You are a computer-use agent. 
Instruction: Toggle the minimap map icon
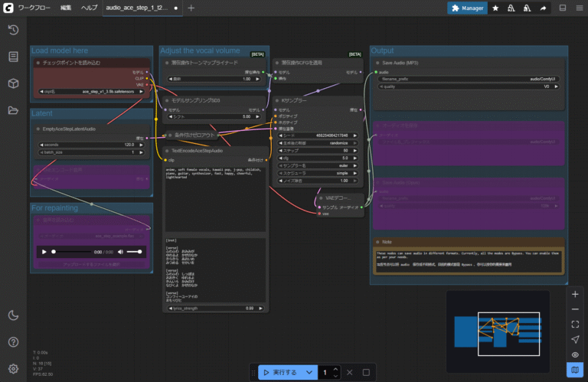click(x=575, y=370)
